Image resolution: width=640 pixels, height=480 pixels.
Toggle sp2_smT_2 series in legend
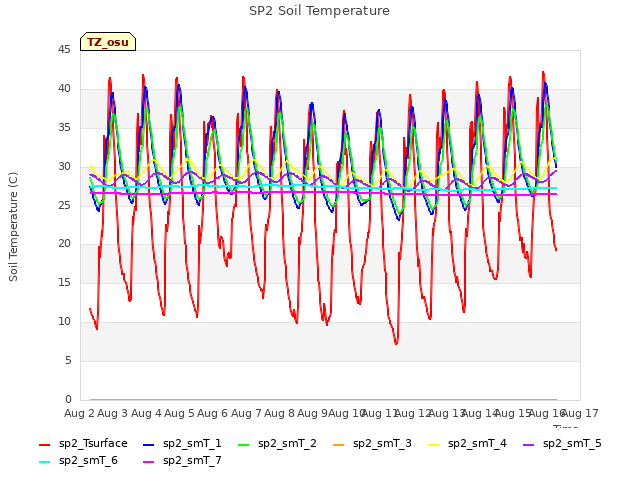[277, 444]
